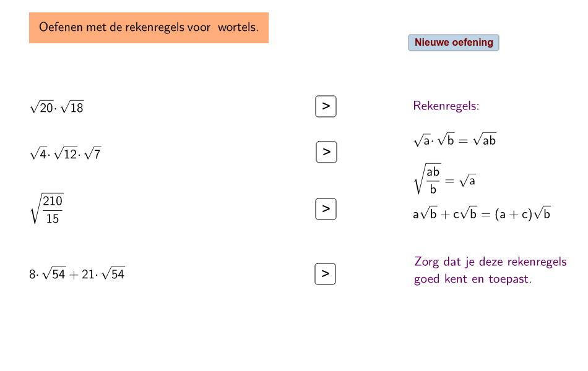Click the sum 8·√54 + 21·√54
588x371 pixels.
pyautogui.click(x=77, y=273)
